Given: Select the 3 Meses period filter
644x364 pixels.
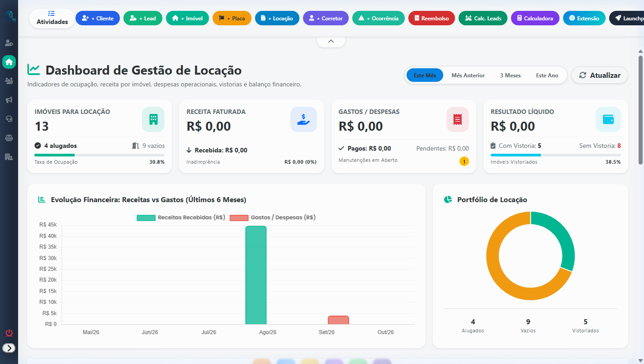Looking at the screenshot, I should pos(510,75).
